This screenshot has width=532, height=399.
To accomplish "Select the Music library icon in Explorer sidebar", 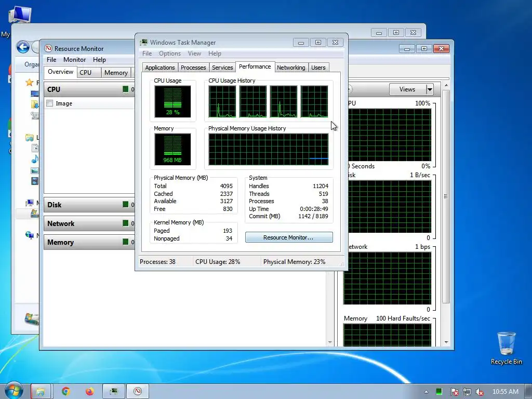I will tap(35, 159).
